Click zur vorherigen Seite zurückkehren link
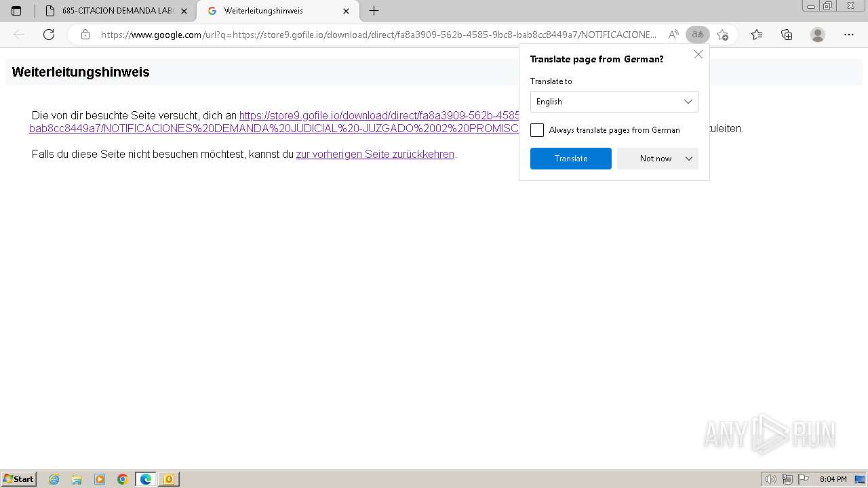Image resolution: width=868 pixels, height=488 pixels. [x=375, y=155]
